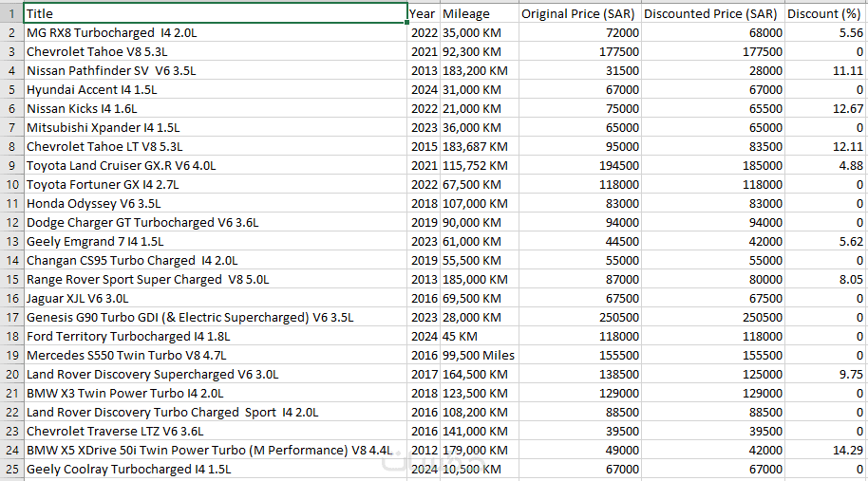Click discounted price cell 125000

pos(713,375)
